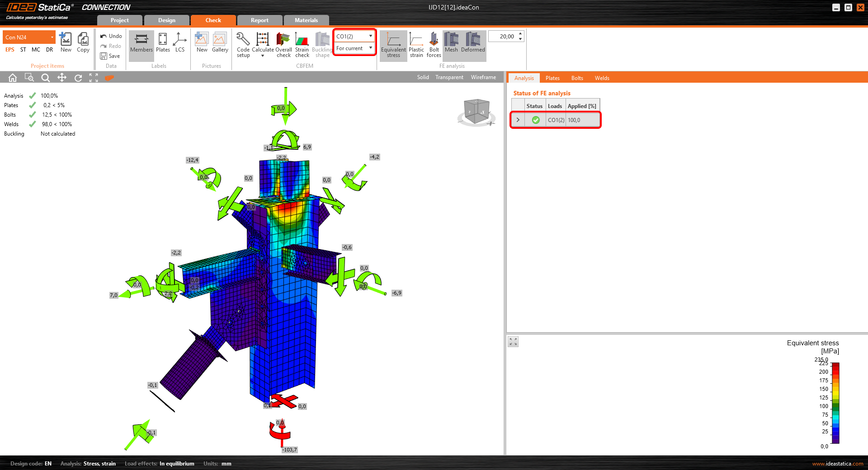
Task: Click the Bolts check value 12,5 < 100%
Action: [x=57, y=115]
